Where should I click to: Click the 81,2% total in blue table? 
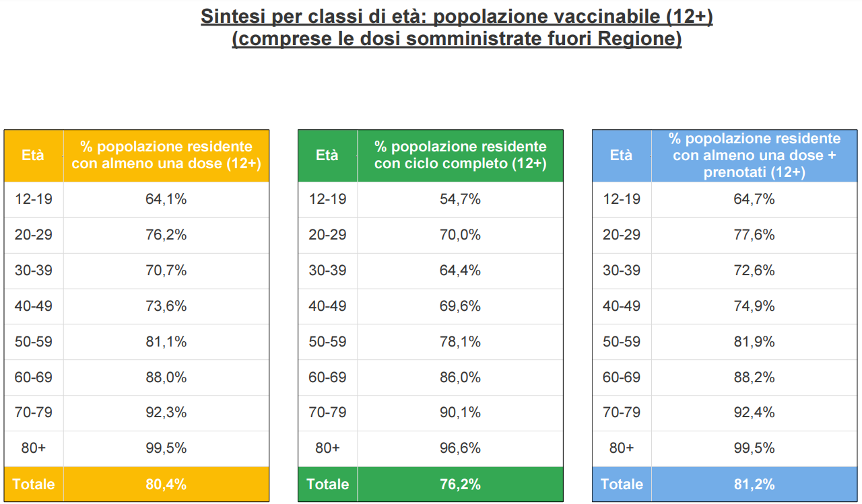[x=754, y=484]
